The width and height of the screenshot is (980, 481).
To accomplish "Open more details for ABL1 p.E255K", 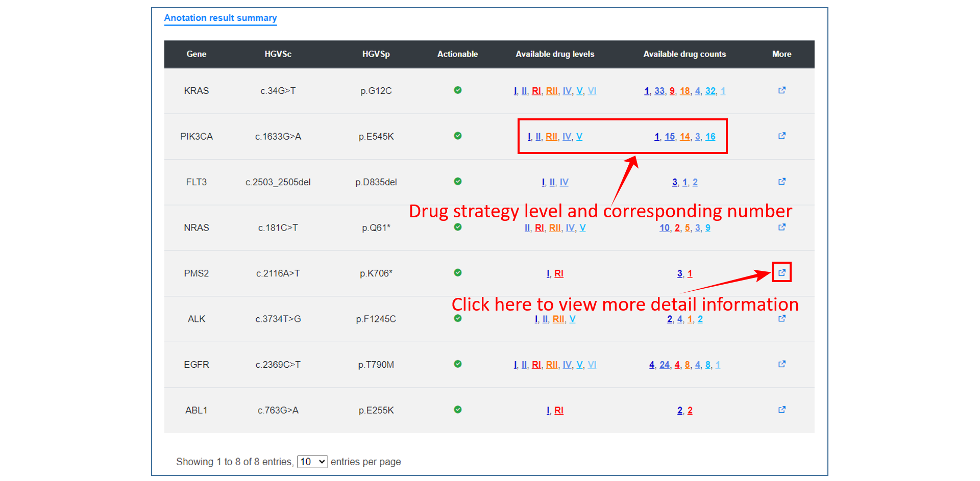I will tap(781, 410).
